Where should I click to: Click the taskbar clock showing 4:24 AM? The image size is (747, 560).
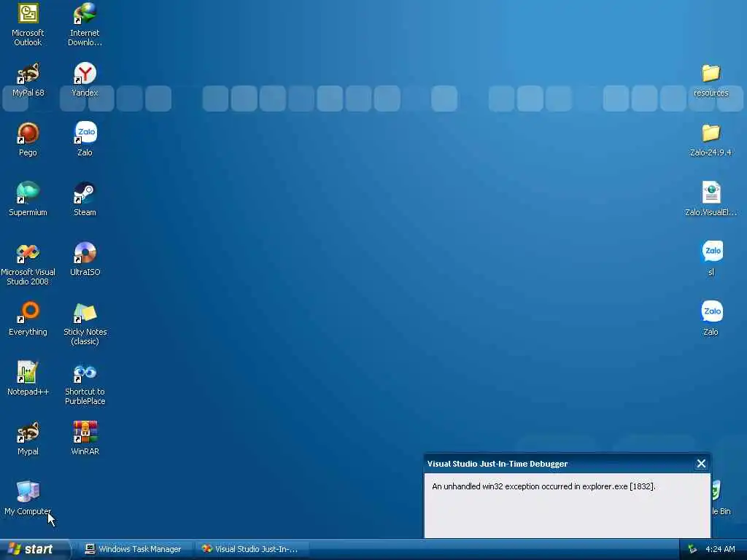point(720,549)
